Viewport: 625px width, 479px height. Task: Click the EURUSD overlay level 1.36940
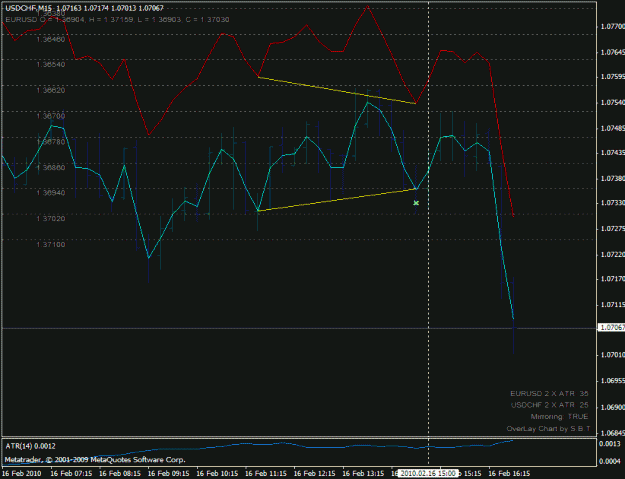coord(51,193)
